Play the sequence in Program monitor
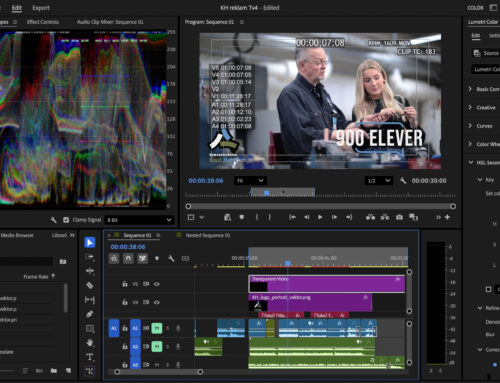The width and height of the screenshot is (500, 383). coord(320,217)
